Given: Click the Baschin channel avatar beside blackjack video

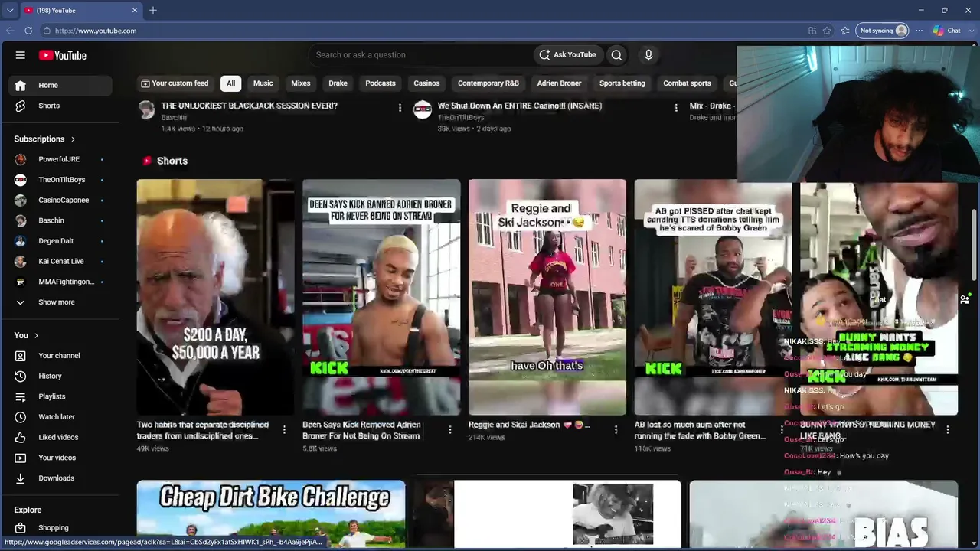Looking at the screenshot, I should (146, 110).
